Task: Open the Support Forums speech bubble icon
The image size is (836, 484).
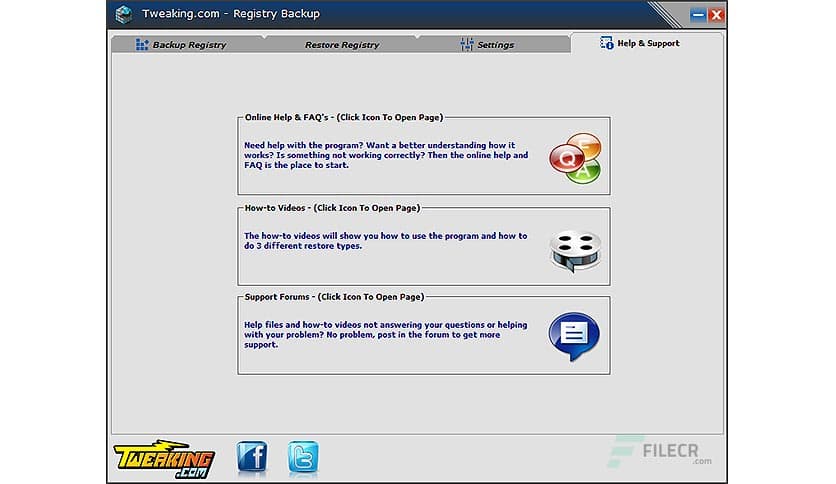Action: [x=574, y=336]
